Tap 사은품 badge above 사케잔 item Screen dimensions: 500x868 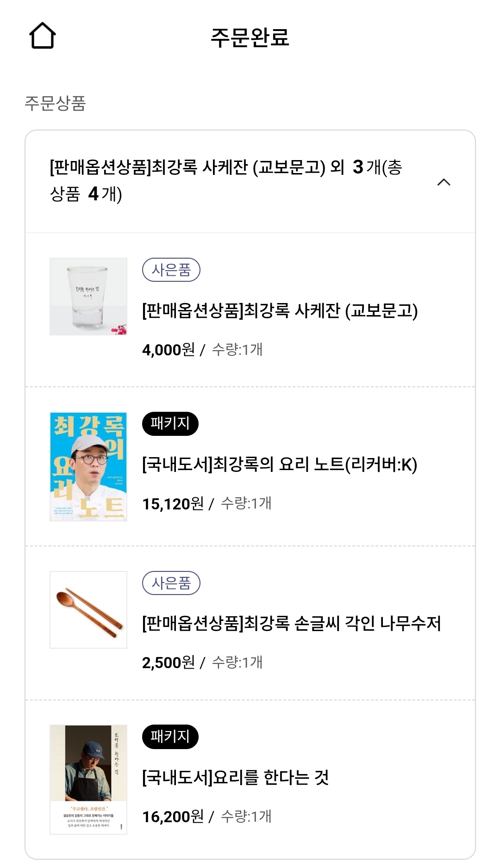click(171, 270)
